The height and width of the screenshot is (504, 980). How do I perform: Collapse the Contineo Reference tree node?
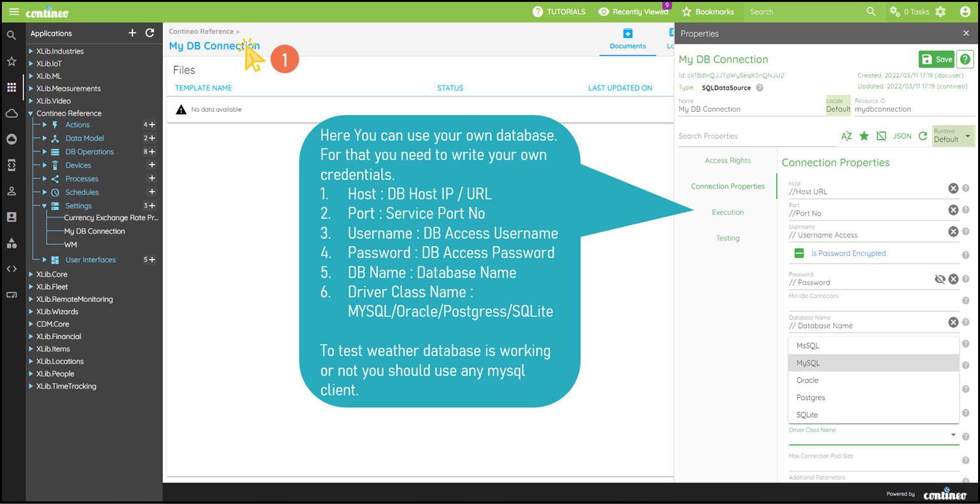[x=31, y=114]
